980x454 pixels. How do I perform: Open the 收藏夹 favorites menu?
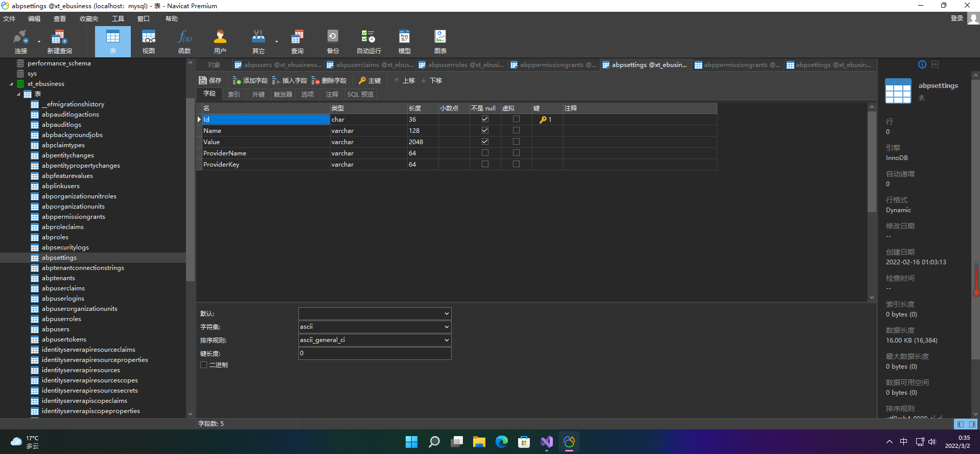click(89, 19)
